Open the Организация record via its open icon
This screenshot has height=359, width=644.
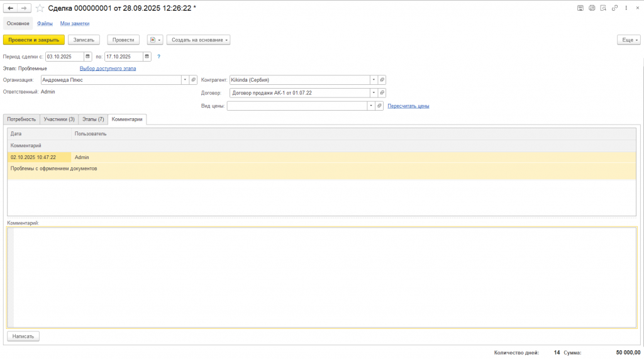click(x=194, y=80)
